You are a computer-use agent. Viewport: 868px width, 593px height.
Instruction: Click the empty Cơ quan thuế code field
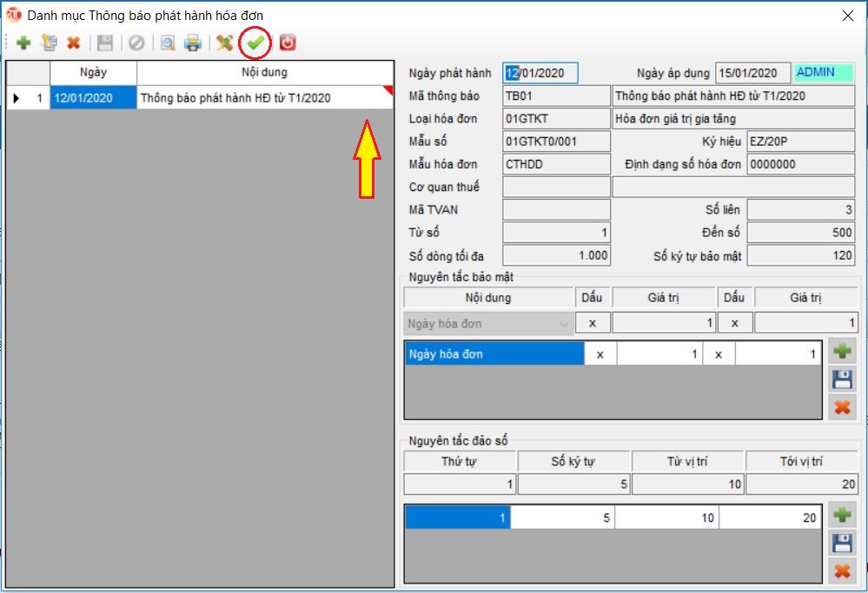pyautogui.click(x=556, y=187)
